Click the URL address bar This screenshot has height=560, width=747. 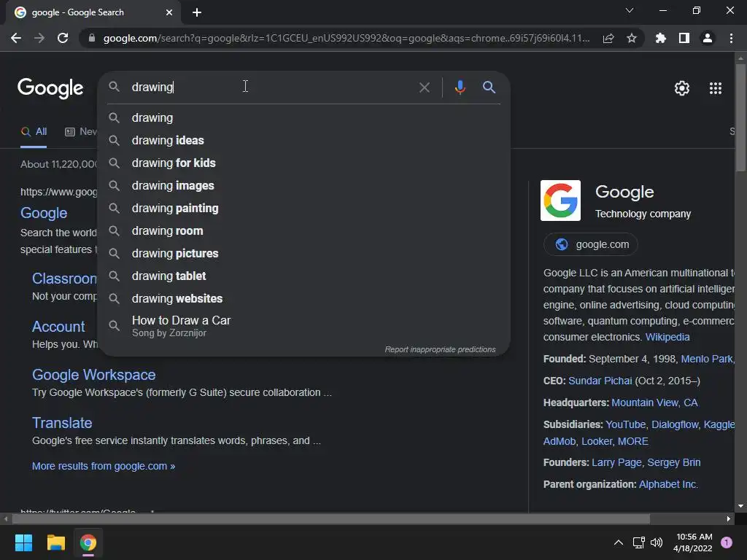point(346,38)
